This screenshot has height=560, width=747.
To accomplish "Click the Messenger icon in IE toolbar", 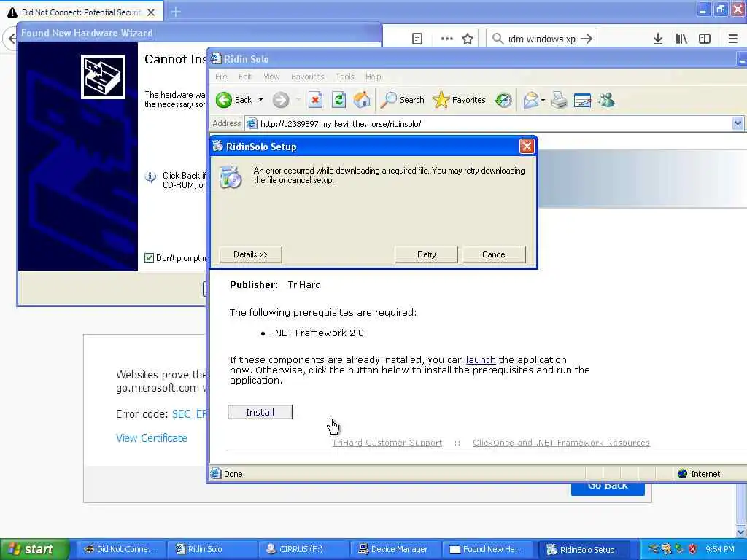I will [x=606, y=100].
